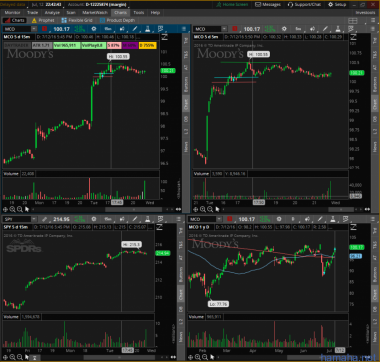
Task: Open chart settings gear in top-left MCO chart
Action: 94,29
